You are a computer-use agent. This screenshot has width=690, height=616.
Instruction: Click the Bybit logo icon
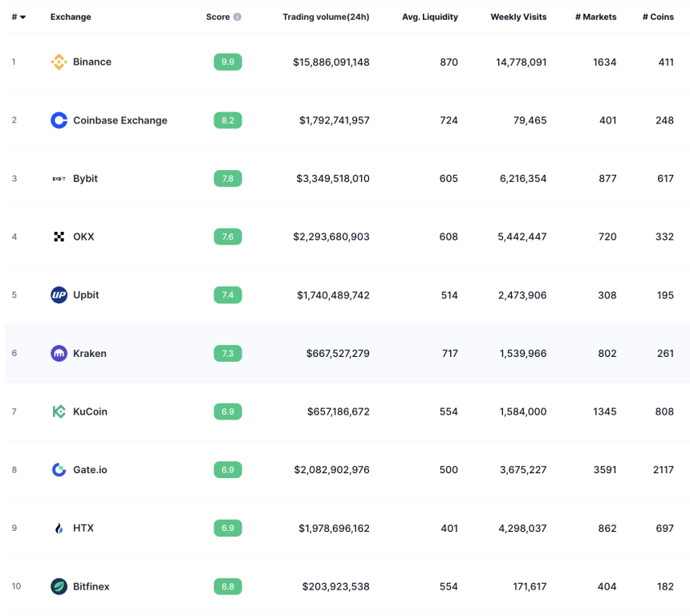(59, 179)
